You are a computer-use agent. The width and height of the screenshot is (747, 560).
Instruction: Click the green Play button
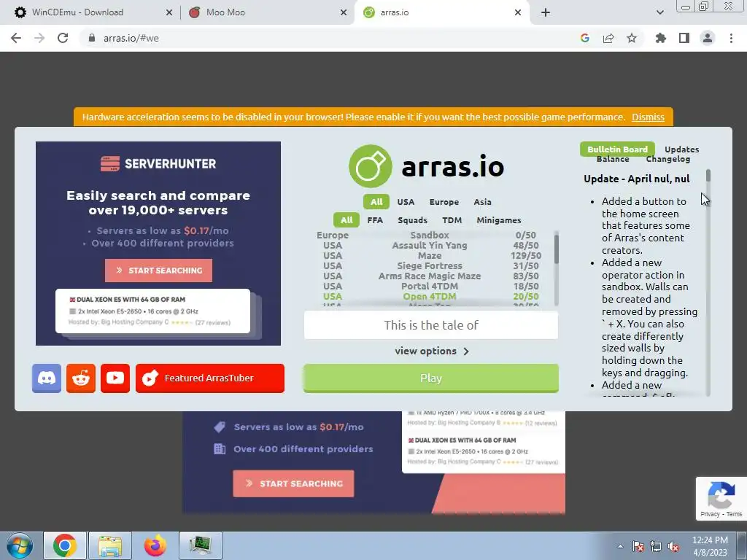coord(430,378)
